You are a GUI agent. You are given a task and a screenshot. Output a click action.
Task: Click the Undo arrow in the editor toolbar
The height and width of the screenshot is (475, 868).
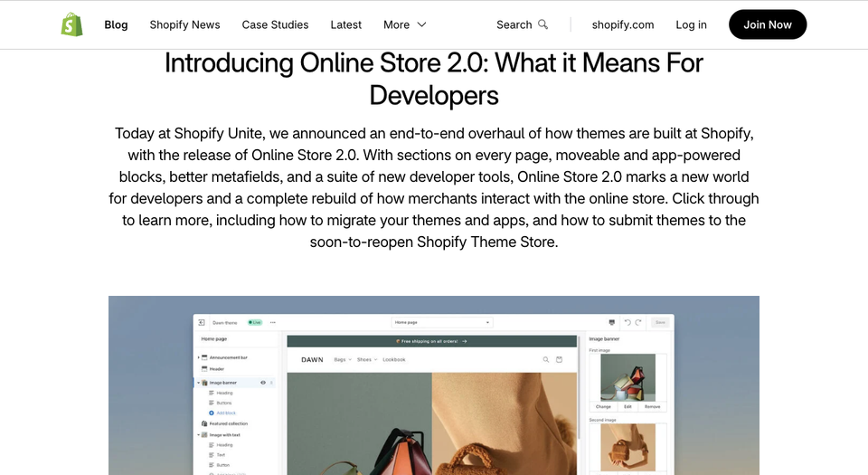tap(627, 322)
